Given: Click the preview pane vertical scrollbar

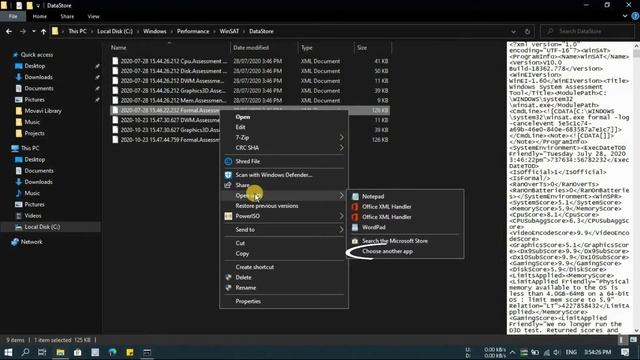Looking at the screenshot, I should (x=637, y=188).
